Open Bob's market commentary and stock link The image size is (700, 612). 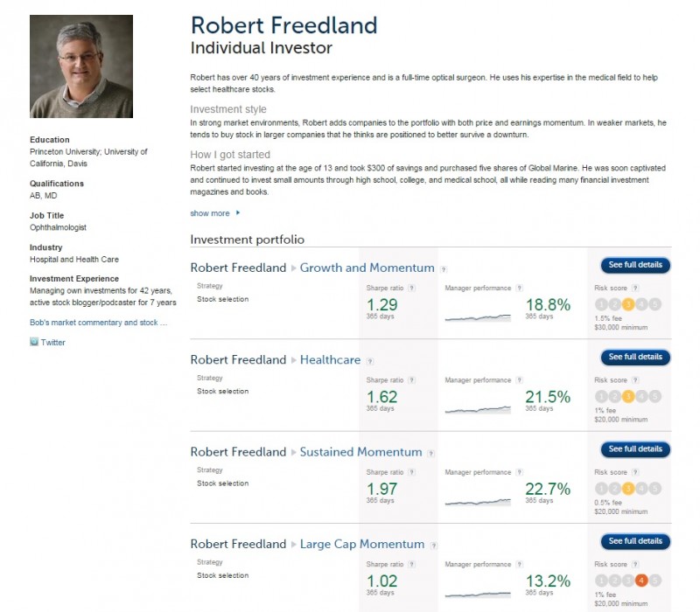(x=99, y=323)
